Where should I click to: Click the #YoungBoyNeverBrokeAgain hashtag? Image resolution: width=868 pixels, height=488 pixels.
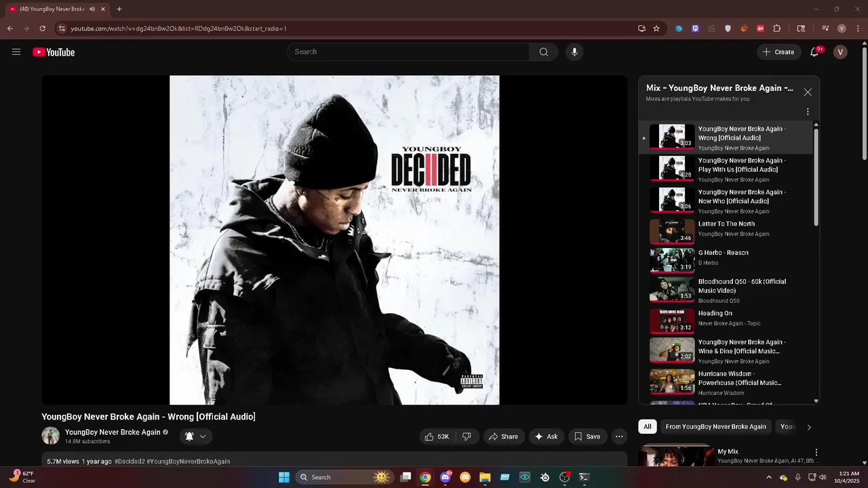[x=189, y=462]
